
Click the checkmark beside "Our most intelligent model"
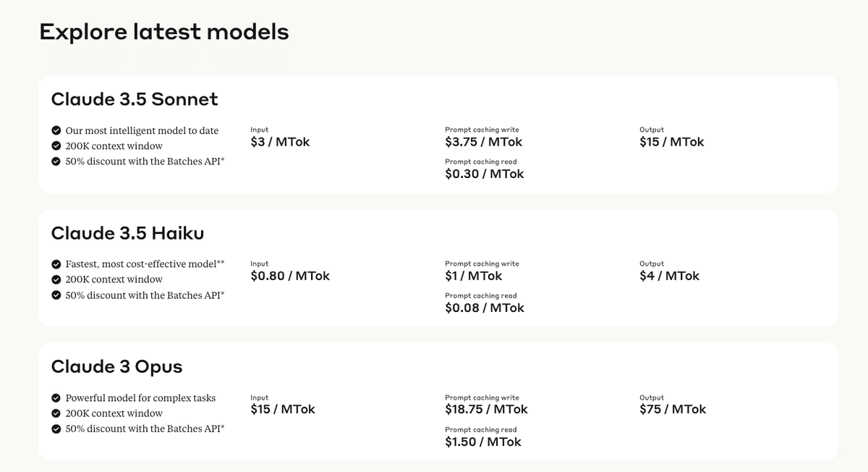(56, 130)
